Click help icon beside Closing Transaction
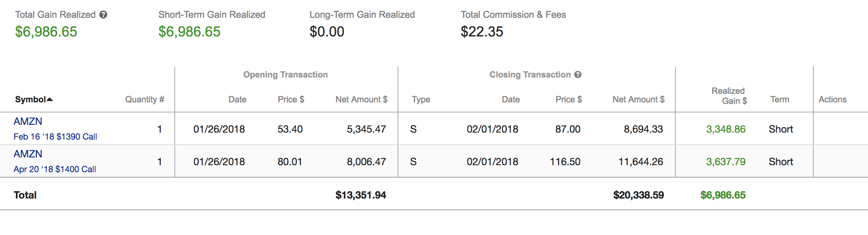Viewport: 868px width, 235px height. (x=578, y=74)
